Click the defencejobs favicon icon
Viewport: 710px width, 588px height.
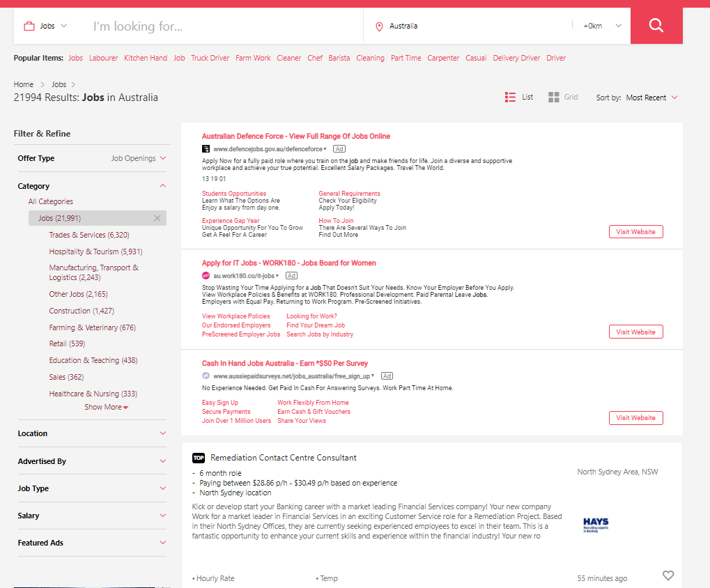[206, 148]
